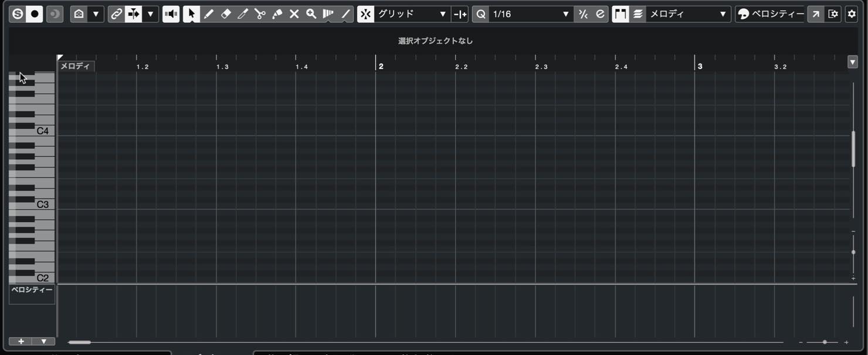Open controller lane setup dropdown arrow
Screen dimensions: 868x355
43,342
